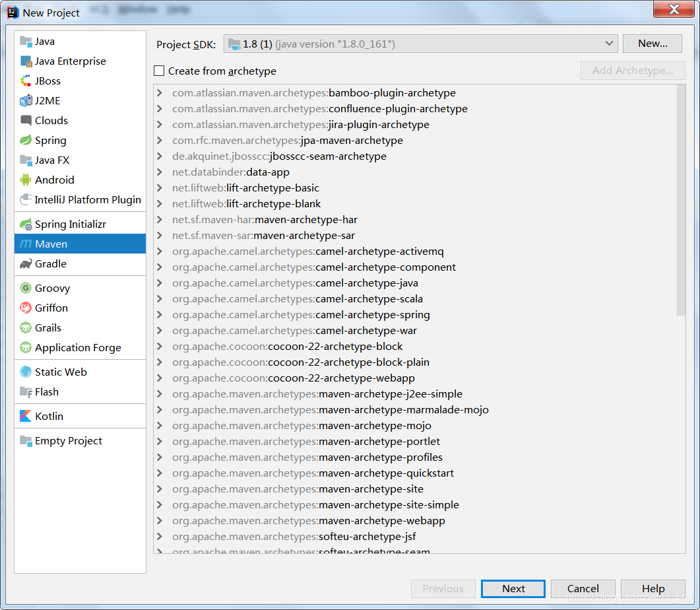Expand confluence-plugin-archetype entry
Viewport: 700px width, 610px height.
(x=160, y=108)
